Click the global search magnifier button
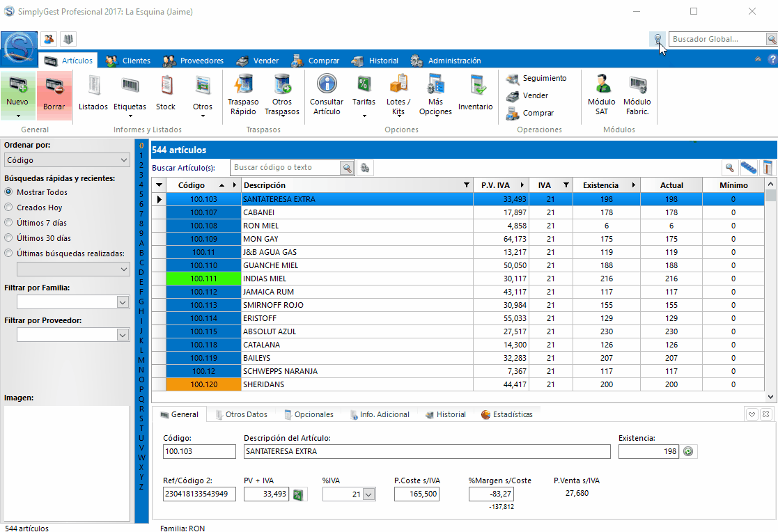 772,39
